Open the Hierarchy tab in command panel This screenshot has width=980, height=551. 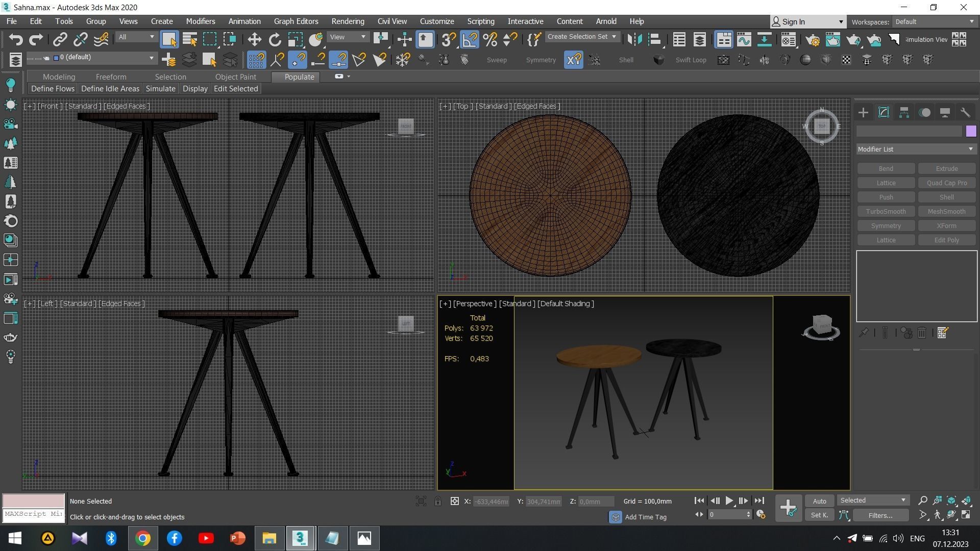tap(904, 113)
